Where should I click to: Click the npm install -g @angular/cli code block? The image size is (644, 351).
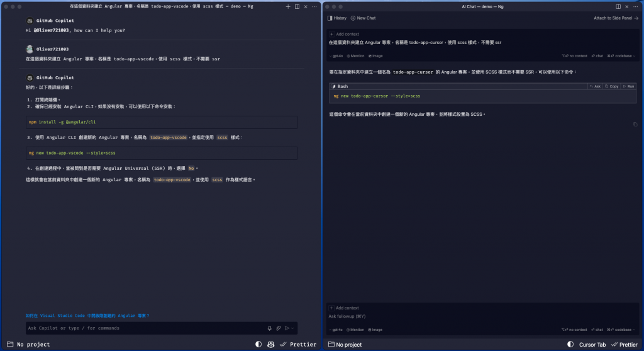162,122
